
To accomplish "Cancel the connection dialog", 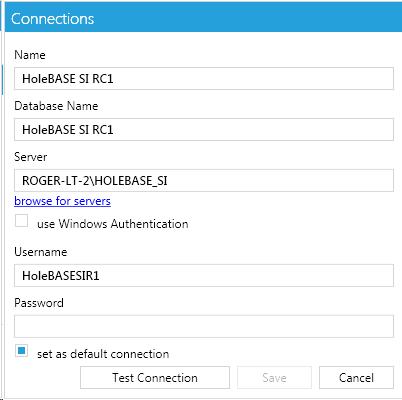I will tap(356, 378).
